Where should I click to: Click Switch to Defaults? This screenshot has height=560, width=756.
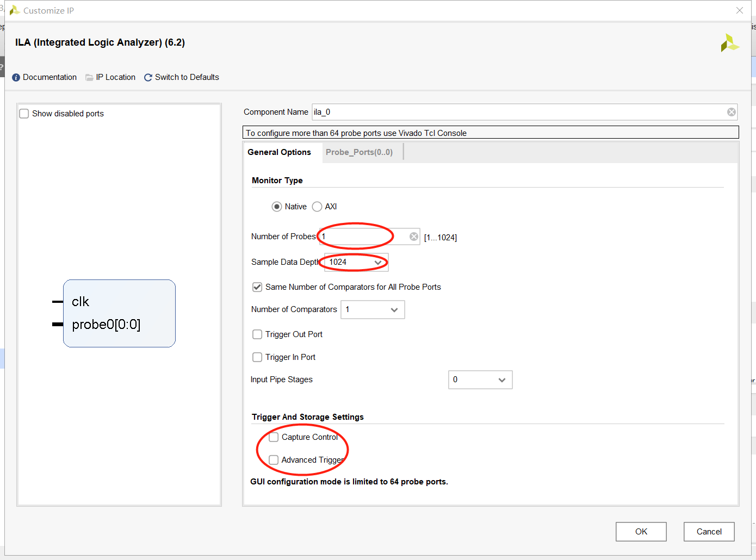tap(187, 77)
